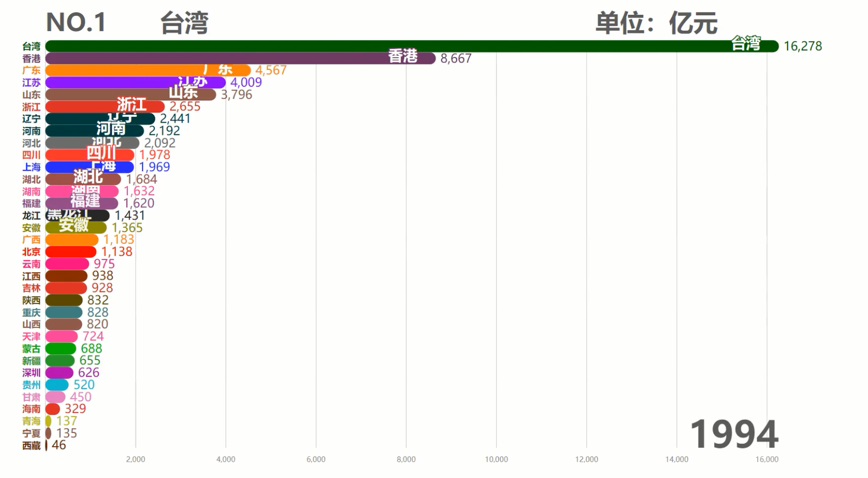Select the 海南 category label on the axis
This screenshot has width=868, height=478.
31,409
